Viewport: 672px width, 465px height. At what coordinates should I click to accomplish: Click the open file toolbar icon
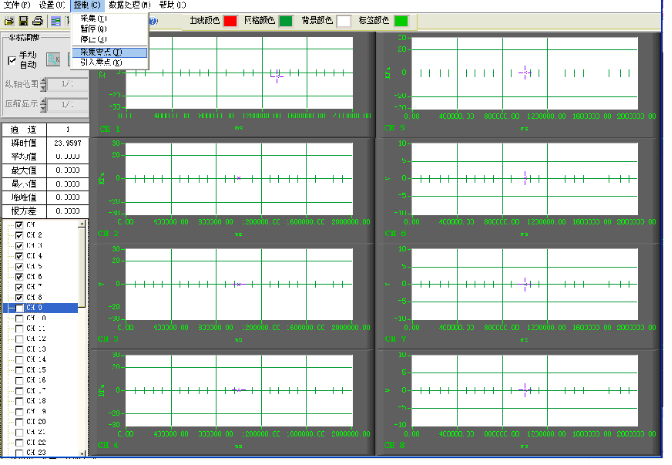click(x=9, y=21)
